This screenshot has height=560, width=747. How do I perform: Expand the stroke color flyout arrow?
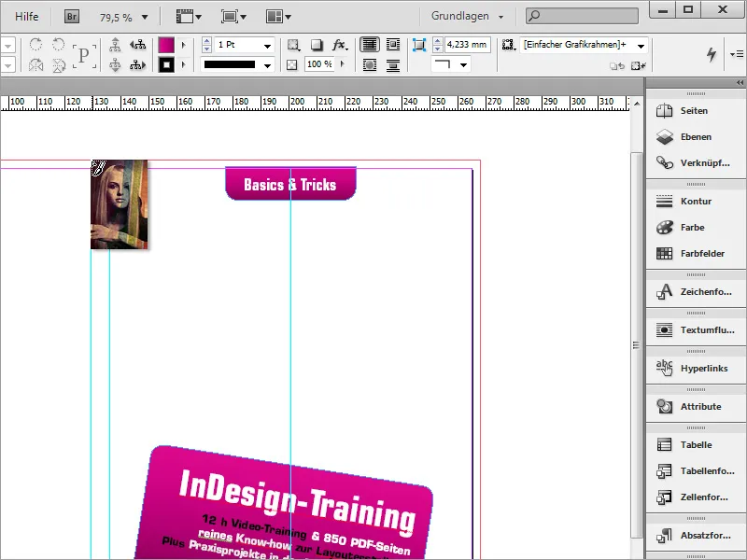(x=184, y=64)
